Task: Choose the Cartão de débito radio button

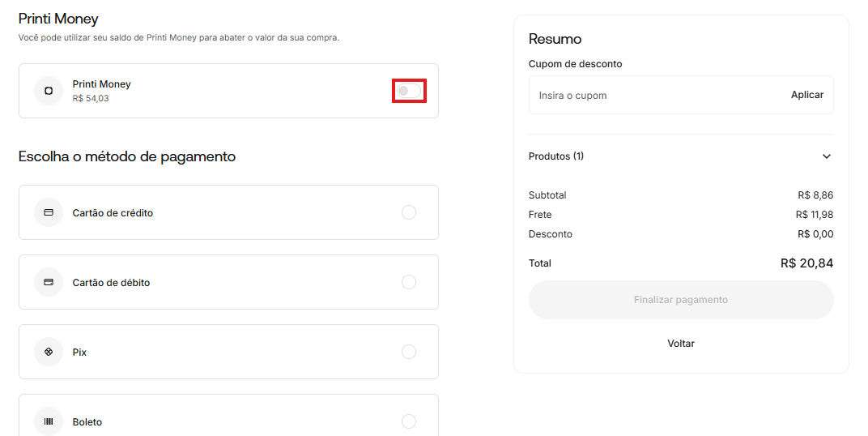Action: pyautogui.click(x=409, y=282)
